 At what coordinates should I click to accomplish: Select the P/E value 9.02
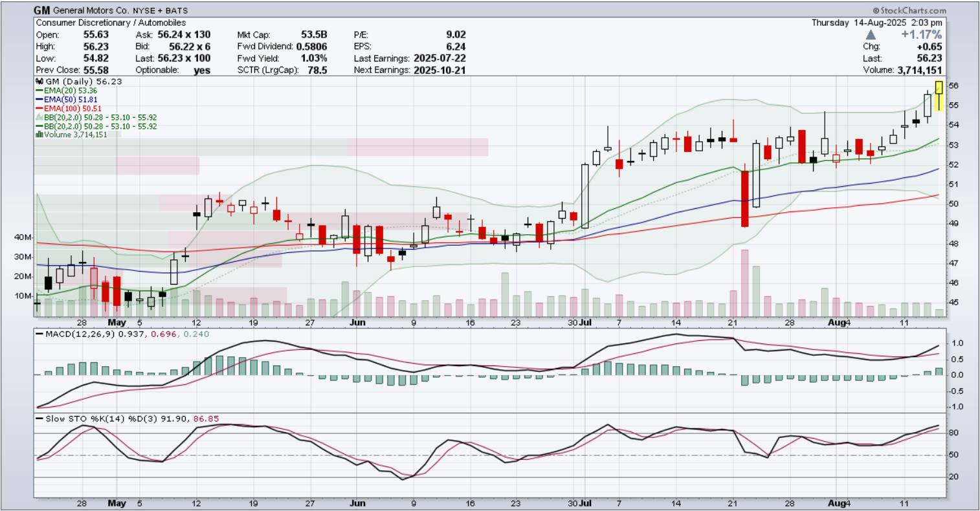pyautogui.click(x=455, y=34)
